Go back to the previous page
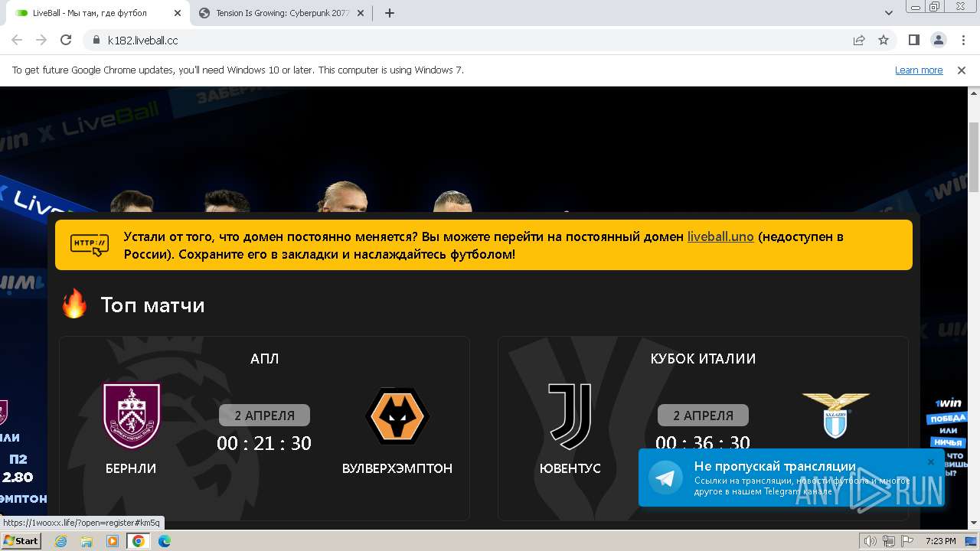Screen dimensions: 980x551 coord(17,41)
